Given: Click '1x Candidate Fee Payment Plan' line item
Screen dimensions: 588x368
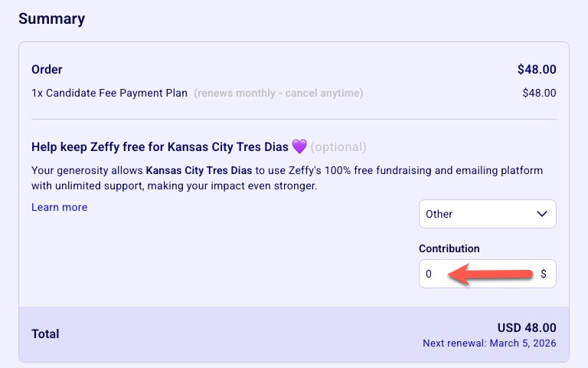Looking at the screenshot, I should coord(109,94).
